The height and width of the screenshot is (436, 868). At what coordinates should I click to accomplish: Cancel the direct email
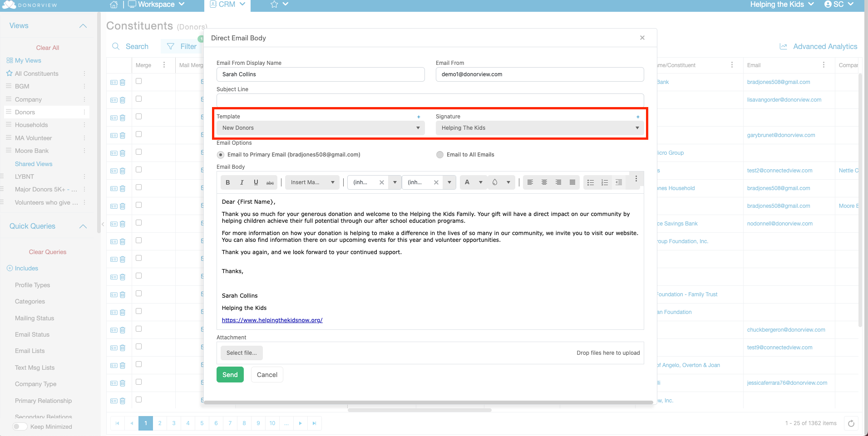tap(267, 375)
